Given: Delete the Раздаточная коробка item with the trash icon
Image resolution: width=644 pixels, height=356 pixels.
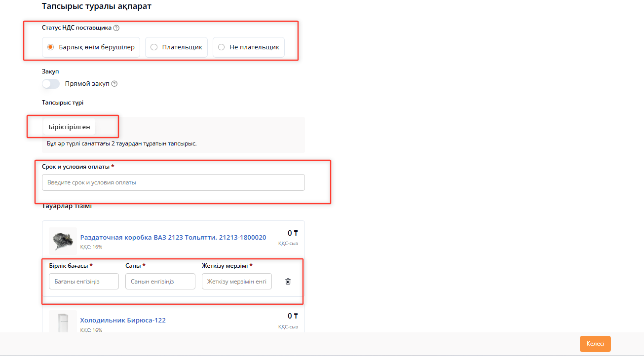Looking at the screenshot, I should click(288, 282).
